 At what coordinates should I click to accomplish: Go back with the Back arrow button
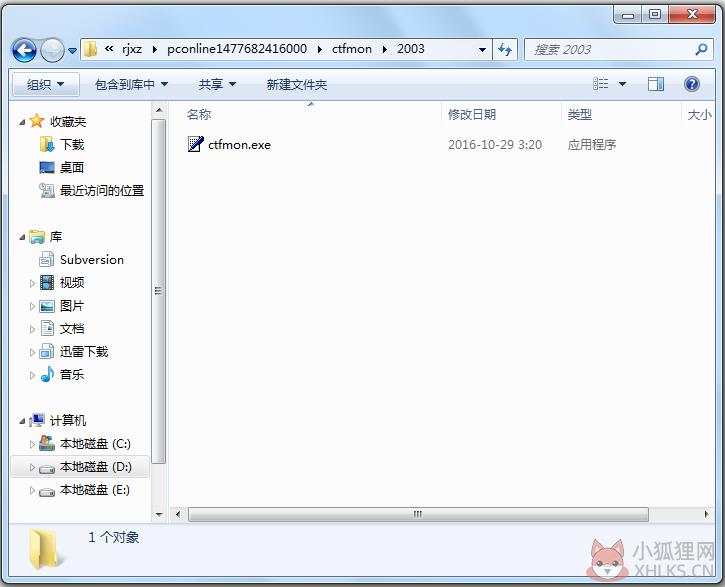click(x=24, y=50)
